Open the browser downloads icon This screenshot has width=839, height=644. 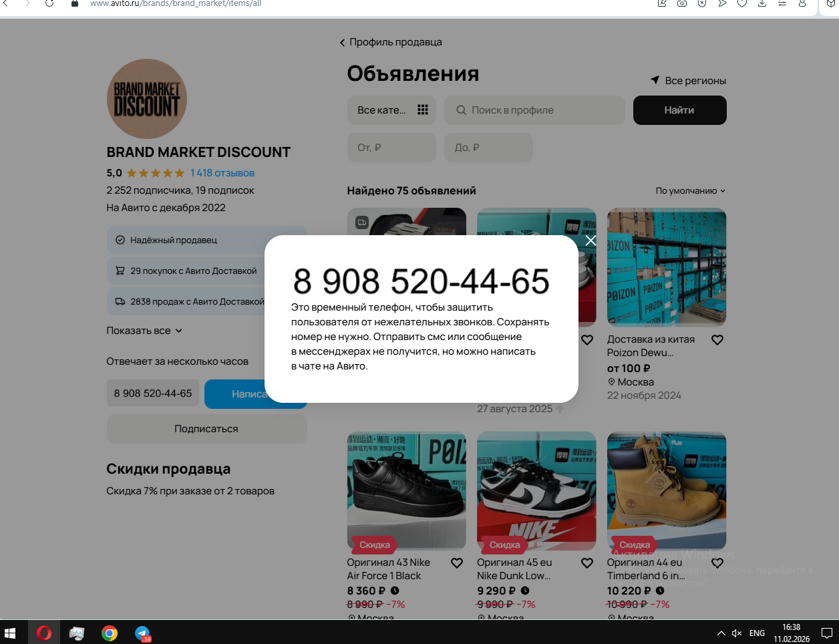[x=762, y=3]
